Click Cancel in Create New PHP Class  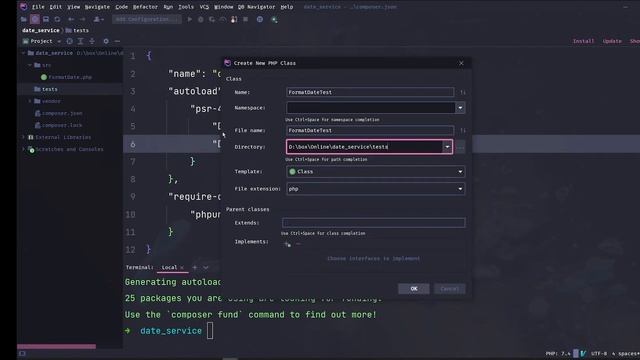(449, 289)
